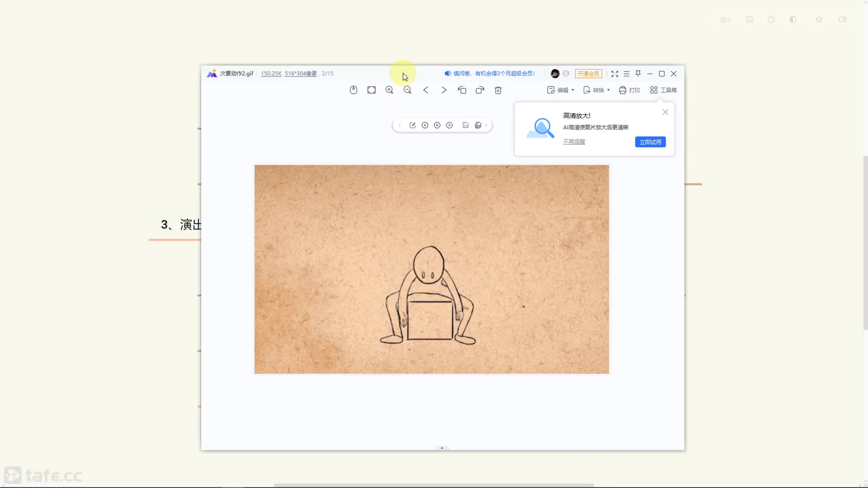Screen dimensions: 868x488
Task: Zoom in with the magnifier plus icon
Action: coord(390,90)
